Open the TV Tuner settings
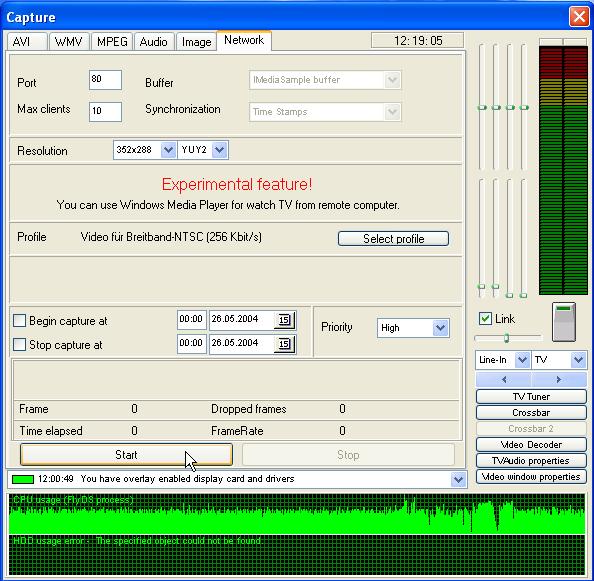The image size is (594, 581). point(531,397)
